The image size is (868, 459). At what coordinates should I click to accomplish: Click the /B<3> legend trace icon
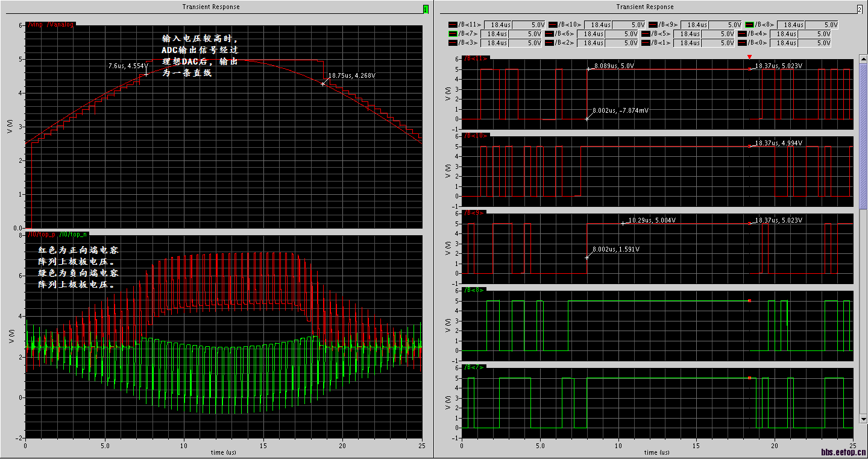pyautogui.click(x=453, y=43)
